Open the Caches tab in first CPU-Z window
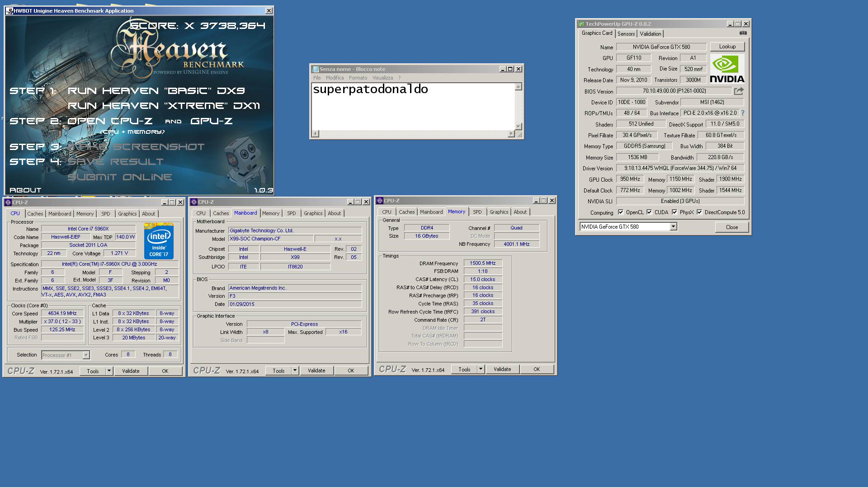The width and height of the screenshot is (868, 488). [x=35, y=214]
